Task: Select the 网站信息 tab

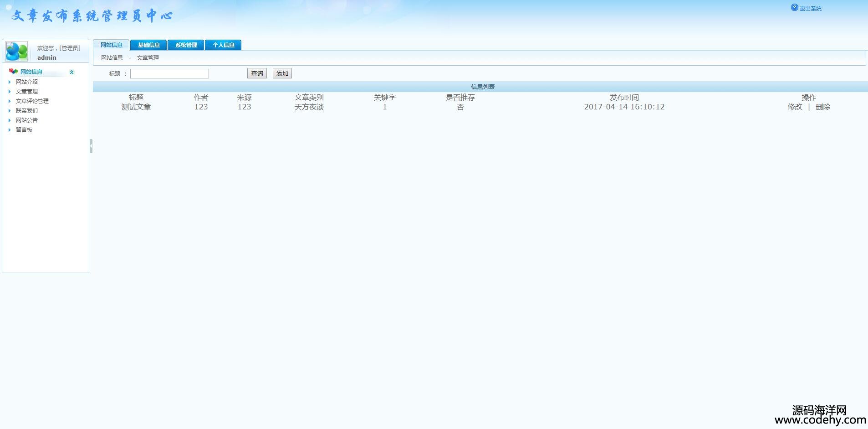Action: (111, 45)
